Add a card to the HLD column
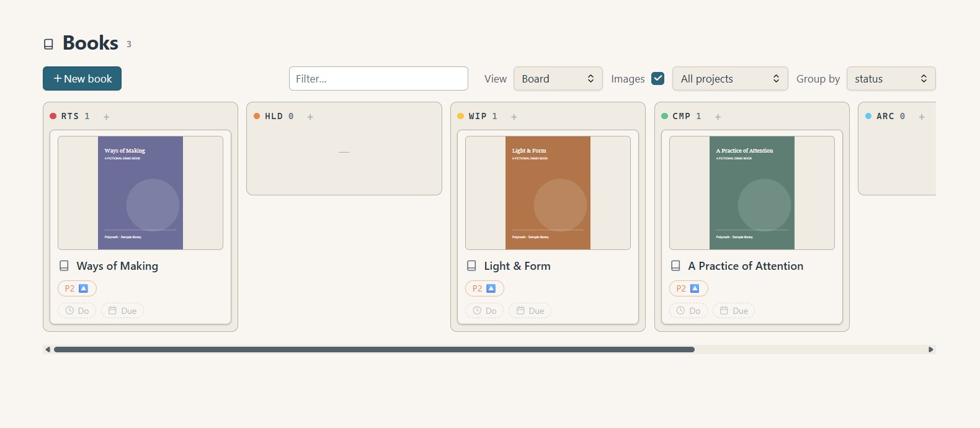980x428 pixels. [x=310, y=117]
